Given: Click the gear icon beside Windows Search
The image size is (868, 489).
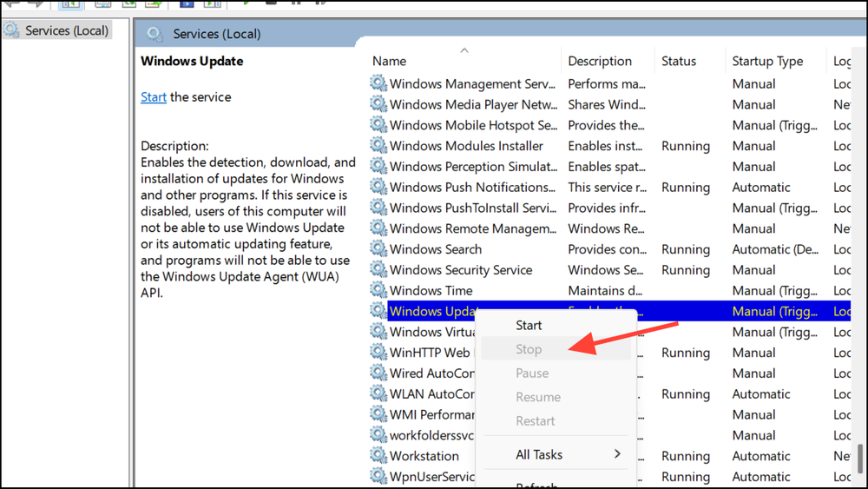Looking at the screenshot, I should pos(378,249).
